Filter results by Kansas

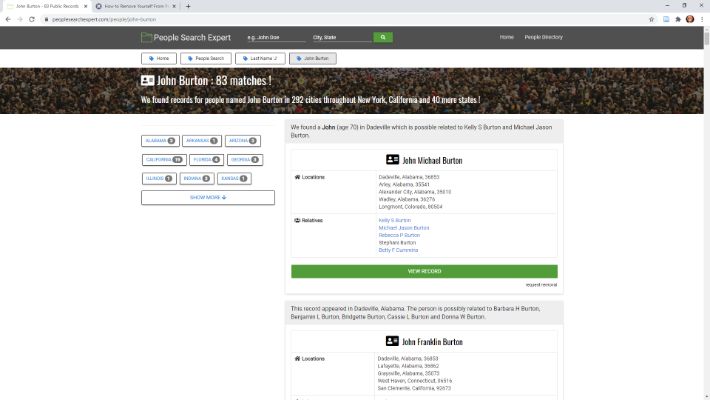(x=234, y=178)
